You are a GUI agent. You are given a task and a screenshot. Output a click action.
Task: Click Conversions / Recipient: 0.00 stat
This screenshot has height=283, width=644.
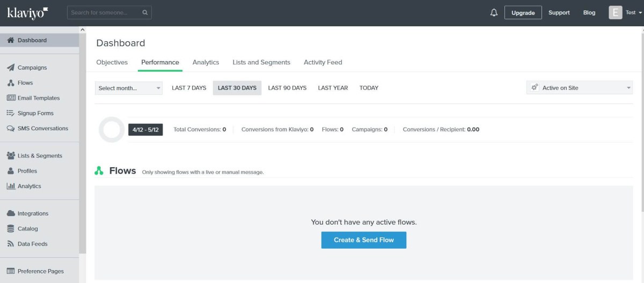pyautogui.click(x=441, y=130)
